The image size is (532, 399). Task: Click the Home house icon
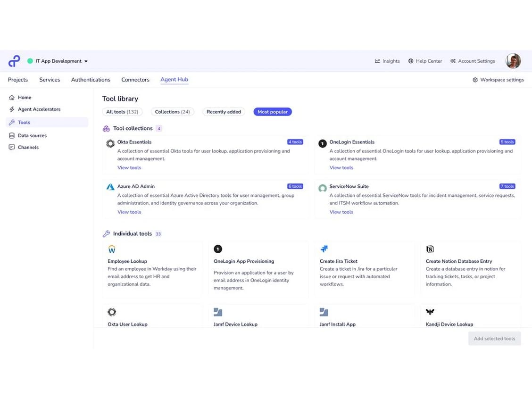click(12, 97)
